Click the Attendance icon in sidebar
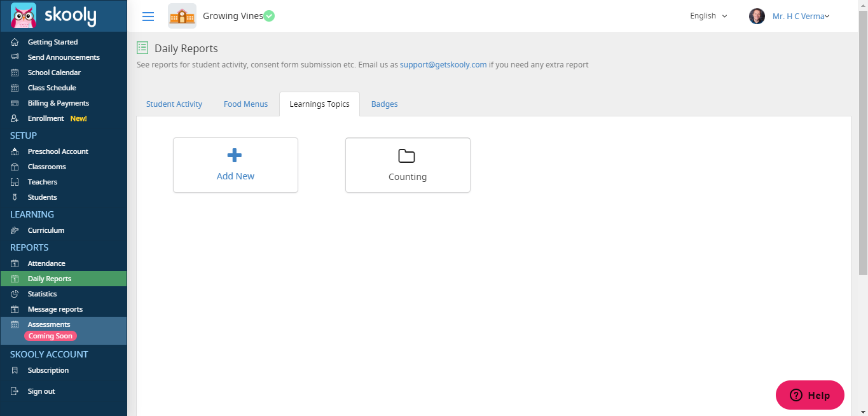This screenshot has width=868, height=416. [x=15, y=263]
